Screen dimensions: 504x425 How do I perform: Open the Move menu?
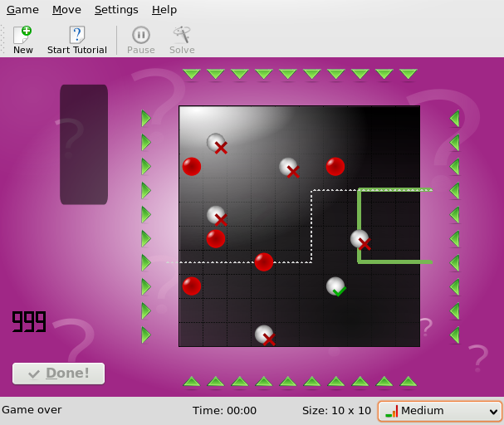[66, 10]
